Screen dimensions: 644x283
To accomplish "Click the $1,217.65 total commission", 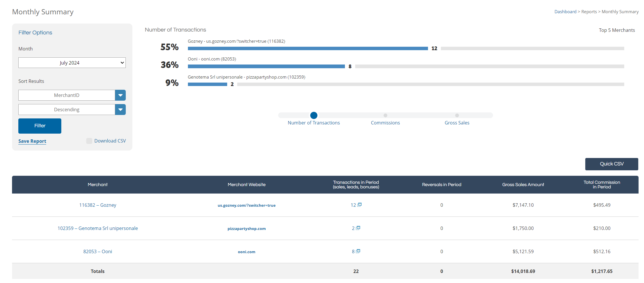I will point(602,271).
